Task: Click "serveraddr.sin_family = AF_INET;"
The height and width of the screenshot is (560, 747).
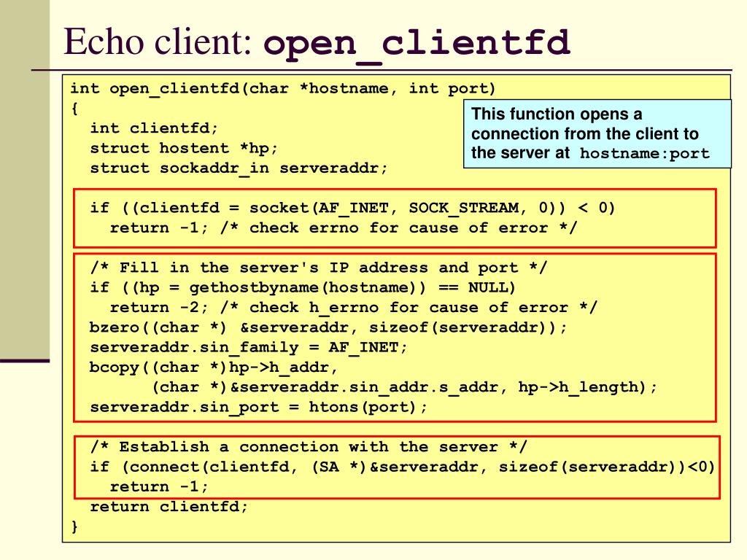Action: click(249, 348)
